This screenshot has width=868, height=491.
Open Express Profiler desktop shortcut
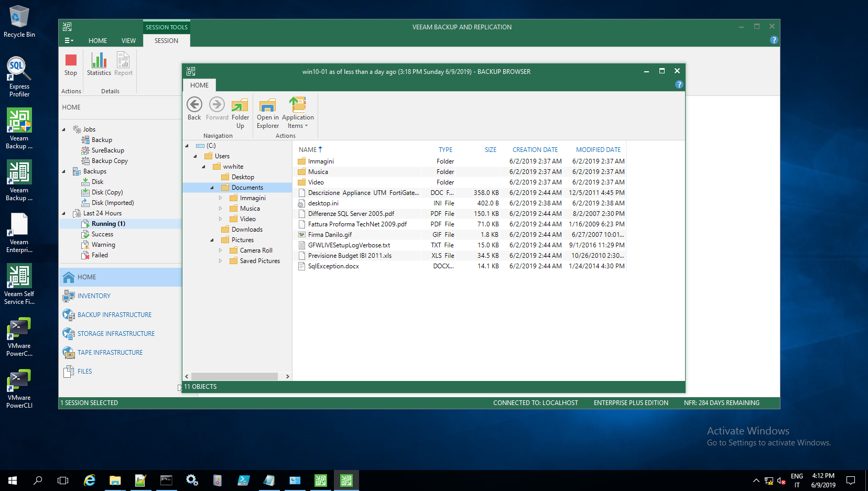coord(19,77)
